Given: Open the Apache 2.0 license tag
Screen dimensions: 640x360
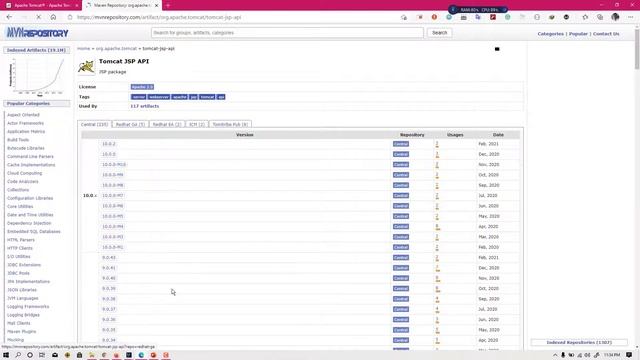Looking at the screenshot, I should (142, 87).
